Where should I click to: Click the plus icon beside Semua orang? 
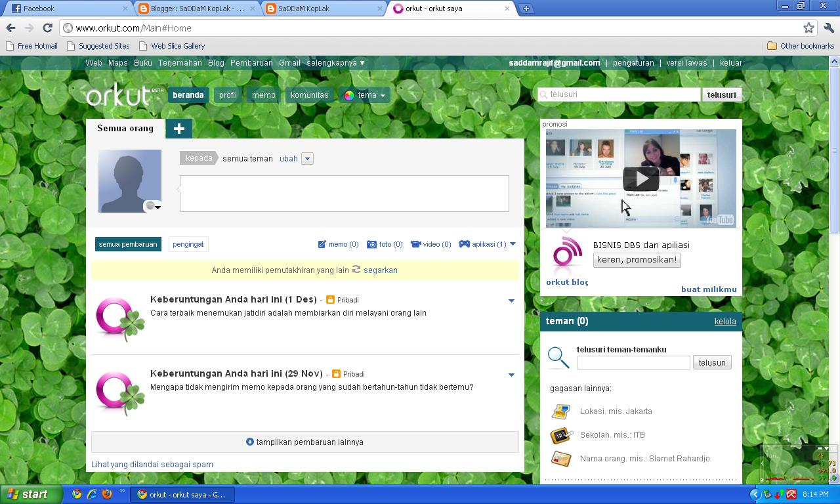pyautogui.click(x=178, y=129)
